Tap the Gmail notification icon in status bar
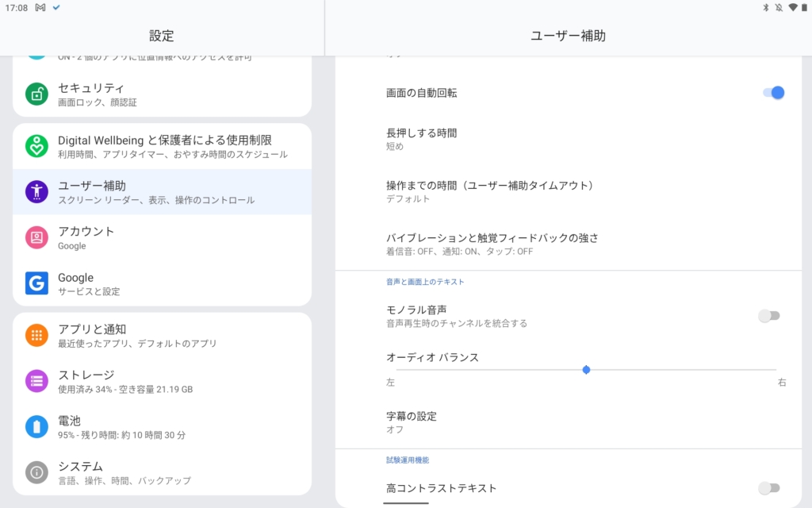The height and width of the screenshot is (508, 812). coord(40,7)
